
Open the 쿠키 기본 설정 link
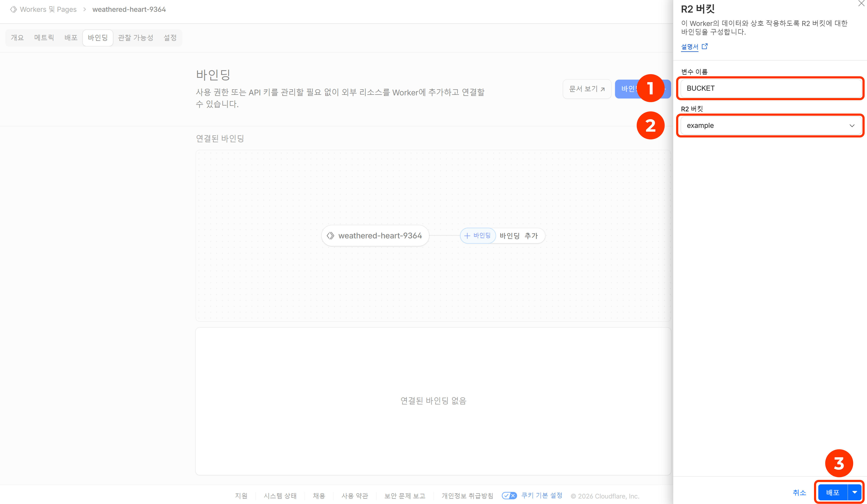(x=541, y=495)
